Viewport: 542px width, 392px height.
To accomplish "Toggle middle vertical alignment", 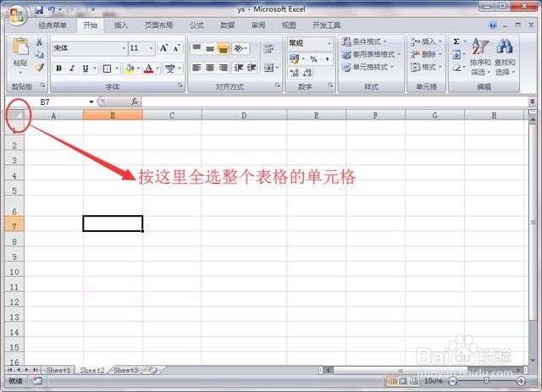I will 210,48.
